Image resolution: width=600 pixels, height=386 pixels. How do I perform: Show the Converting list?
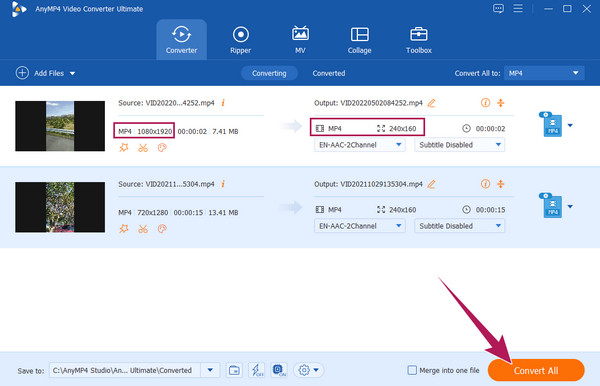269,73
